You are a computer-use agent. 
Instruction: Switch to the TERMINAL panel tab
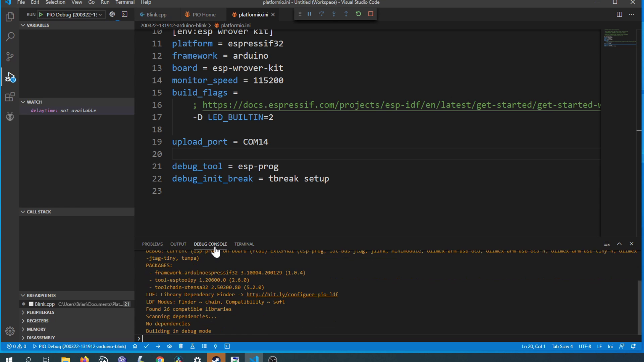point(244,244)
